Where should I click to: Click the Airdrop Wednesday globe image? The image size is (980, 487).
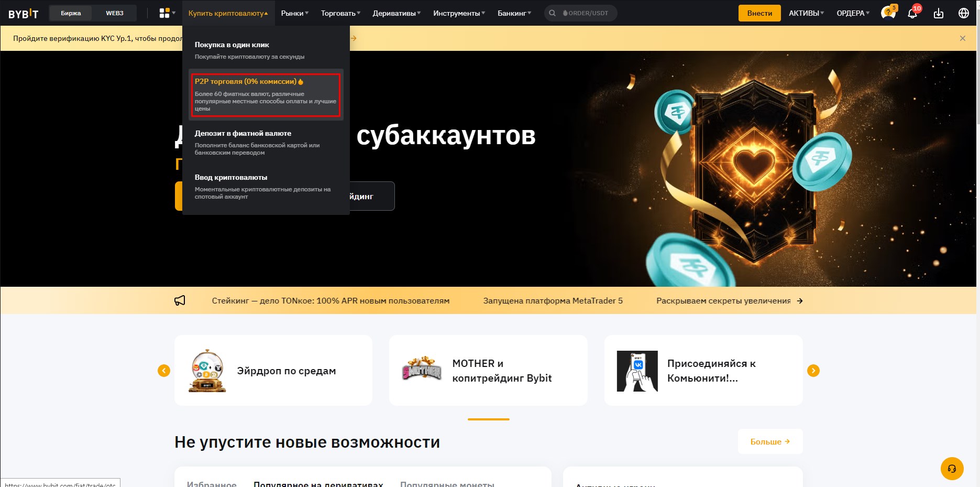pyautogui.click(x=207, y=371)
